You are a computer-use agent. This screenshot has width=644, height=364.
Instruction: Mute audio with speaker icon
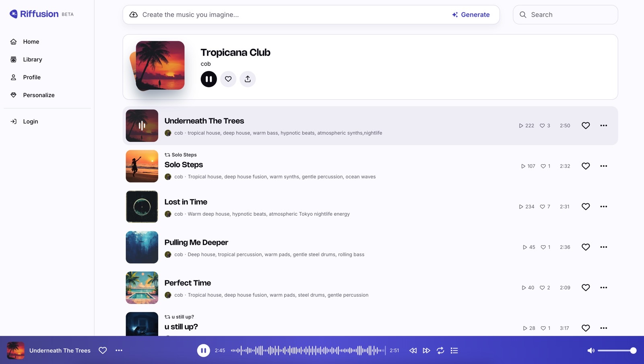point(591,351)
